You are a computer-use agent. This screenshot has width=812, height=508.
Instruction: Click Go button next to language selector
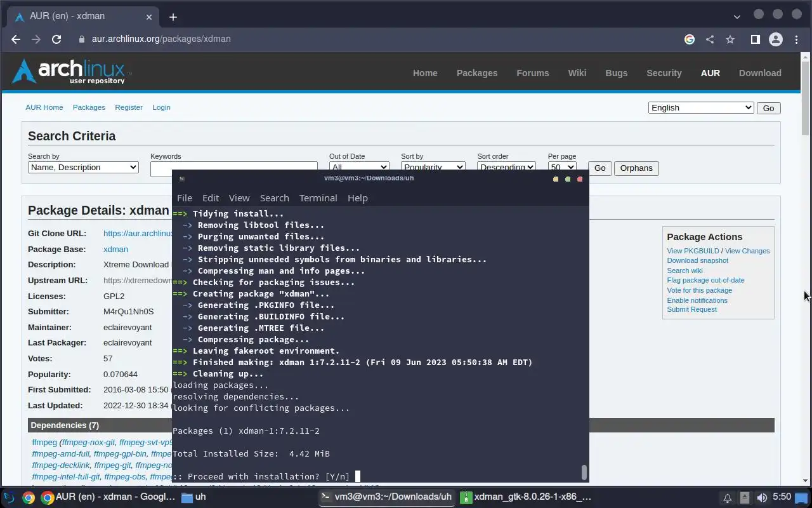point(768,108)
